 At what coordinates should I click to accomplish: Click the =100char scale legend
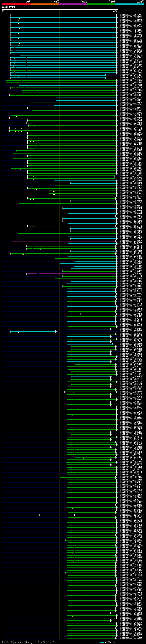pyautogui.click(x=109, y=642)
